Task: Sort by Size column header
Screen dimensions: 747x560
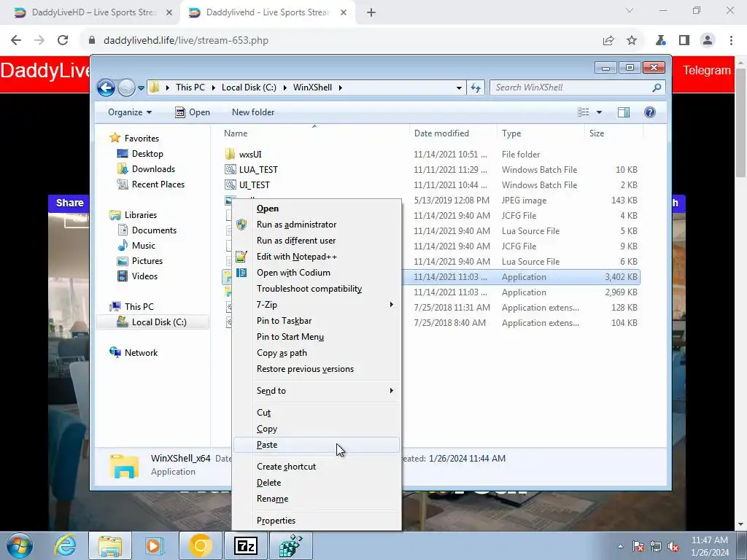Action: pyautogui.click(x=597, y=133)
